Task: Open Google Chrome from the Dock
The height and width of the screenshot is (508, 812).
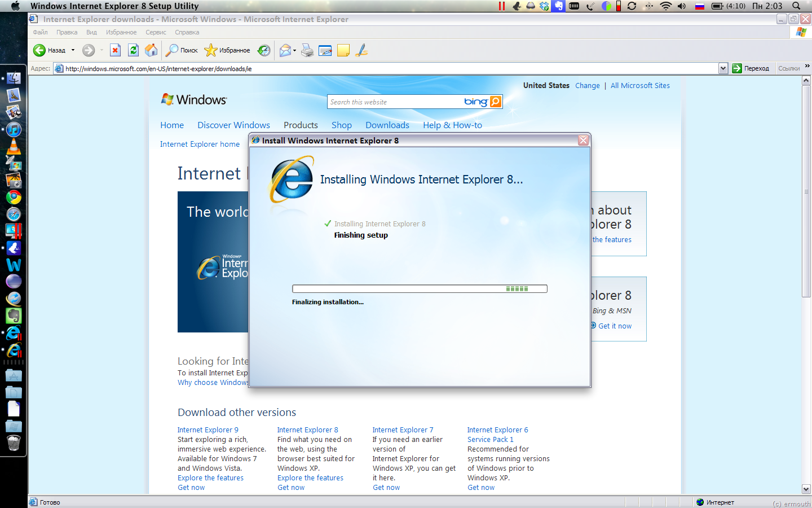Action: [14, 197]
